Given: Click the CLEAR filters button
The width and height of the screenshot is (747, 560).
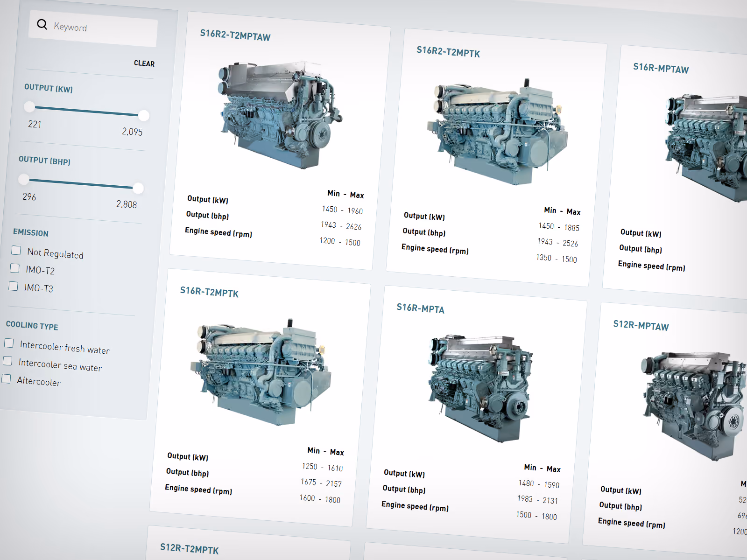Looking at the screenshot, I should (144, 63).
